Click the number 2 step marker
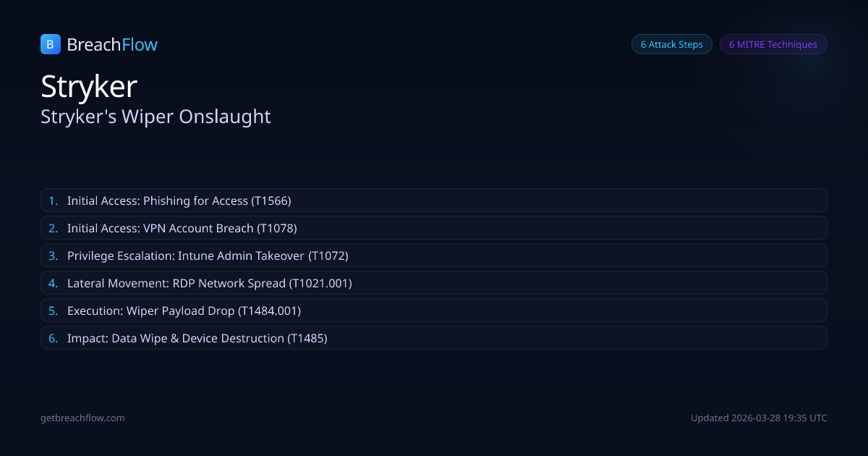Screen dimensions: 868x456 click(53, 228)
